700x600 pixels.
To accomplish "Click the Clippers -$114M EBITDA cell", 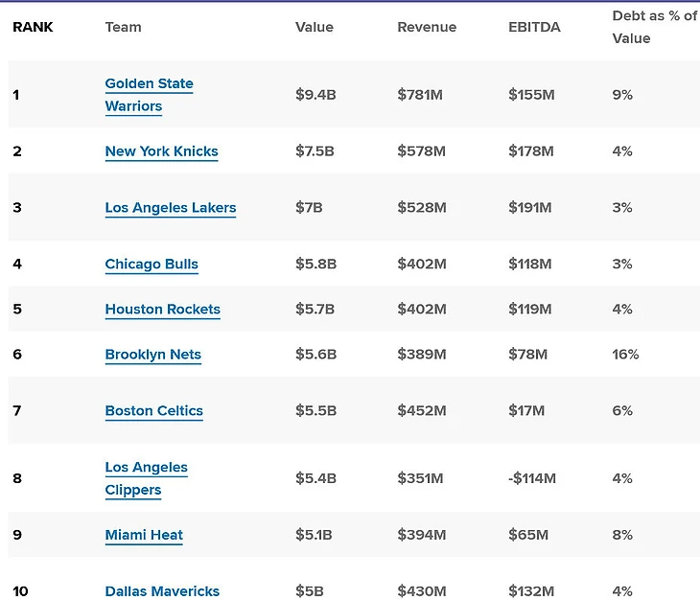I will (x=532, y=478).
